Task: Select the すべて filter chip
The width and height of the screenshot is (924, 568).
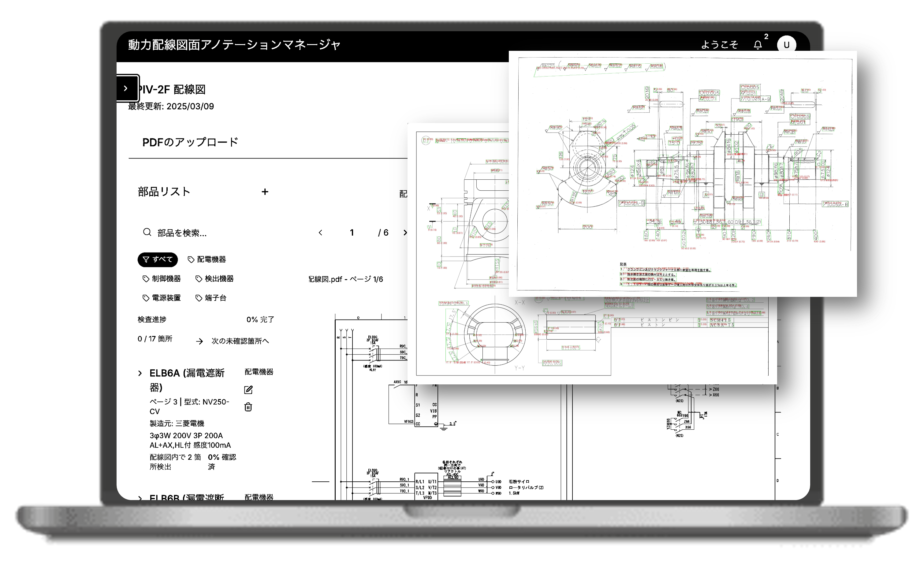Action: coord(158,260)
